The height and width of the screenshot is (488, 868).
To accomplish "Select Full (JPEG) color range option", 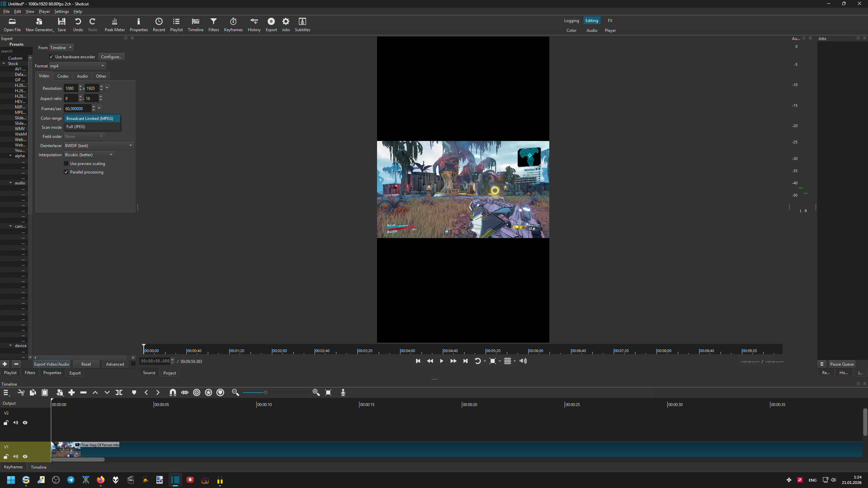I will 76,127.
